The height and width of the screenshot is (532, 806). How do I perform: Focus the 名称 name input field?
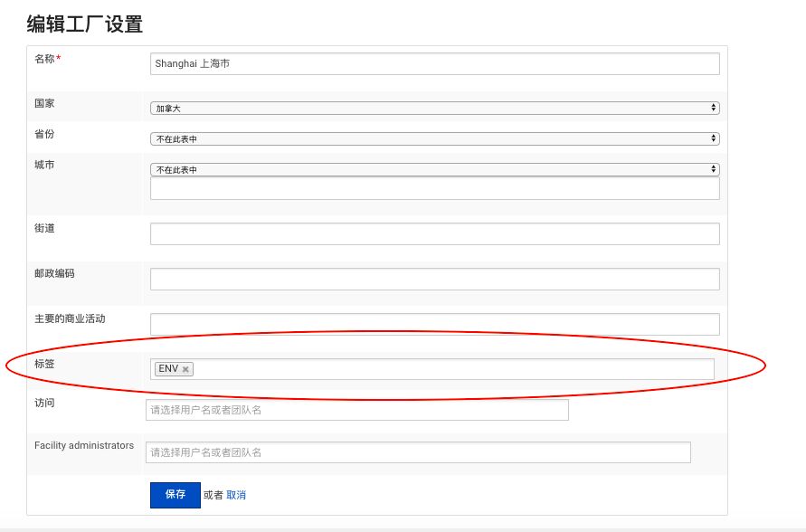pos(434,63)
